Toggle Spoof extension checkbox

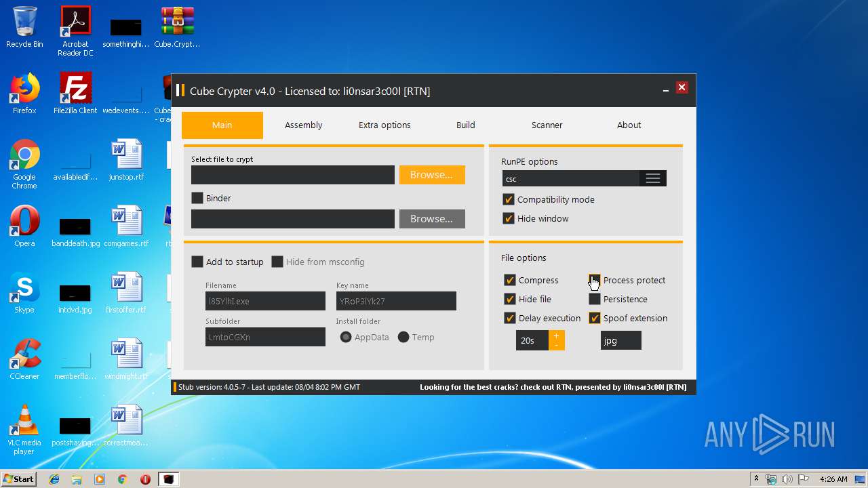click(x=595, y=318)
